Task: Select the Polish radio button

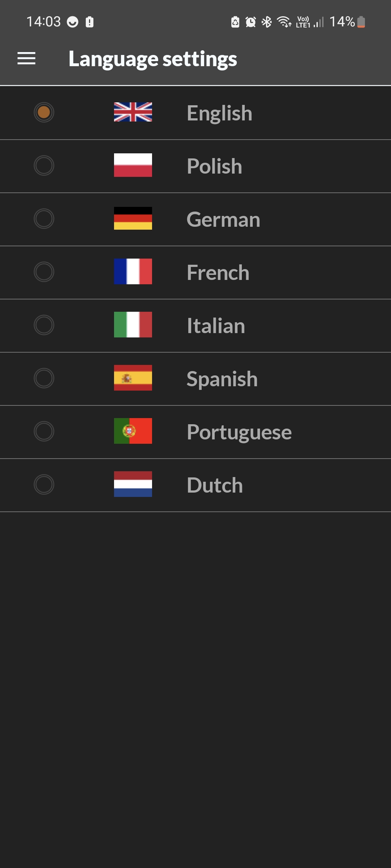Action: point(44,166)
